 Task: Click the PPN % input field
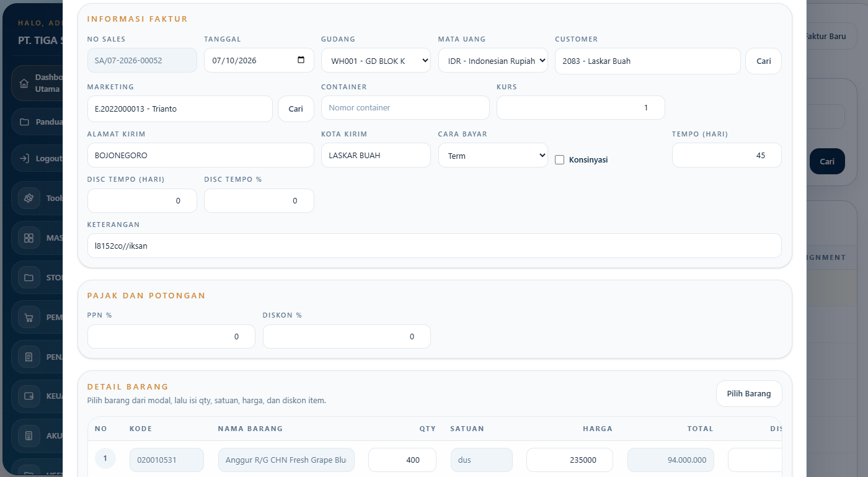171,336
